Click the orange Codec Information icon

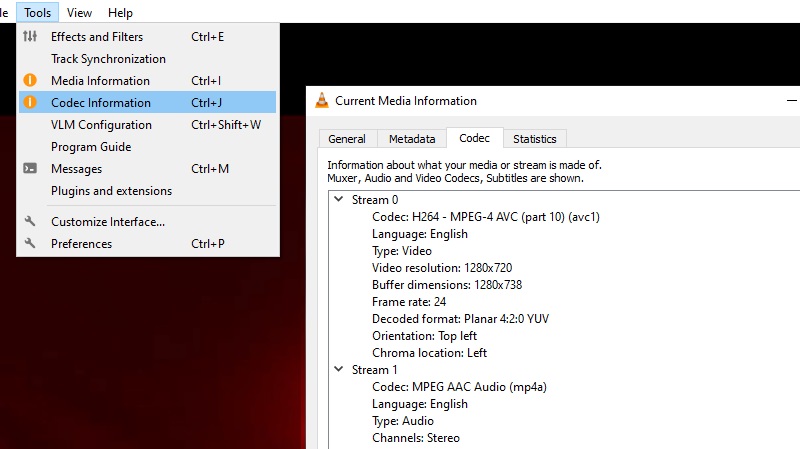click(30, 102)
